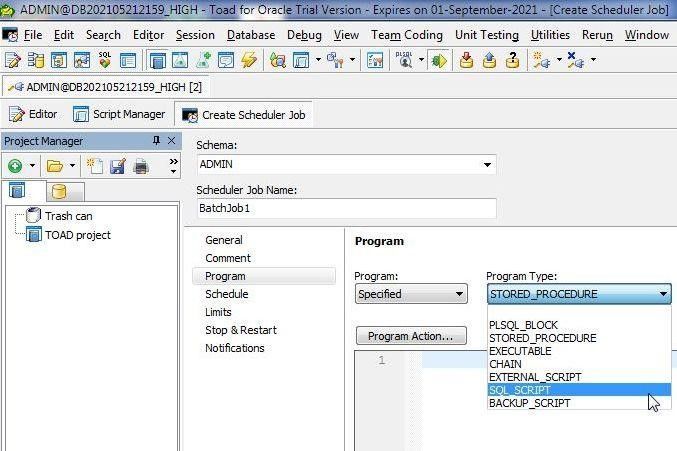677x451 pixels.
Task: Select the Create Scheduler Job tab
Action: (x=243, y=115)
